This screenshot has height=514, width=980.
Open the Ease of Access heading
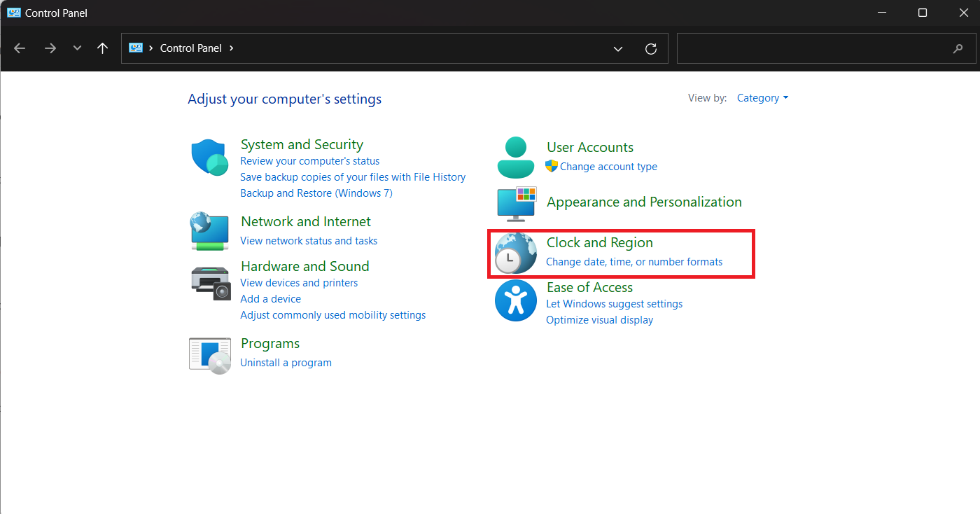[x=589, y=287]
